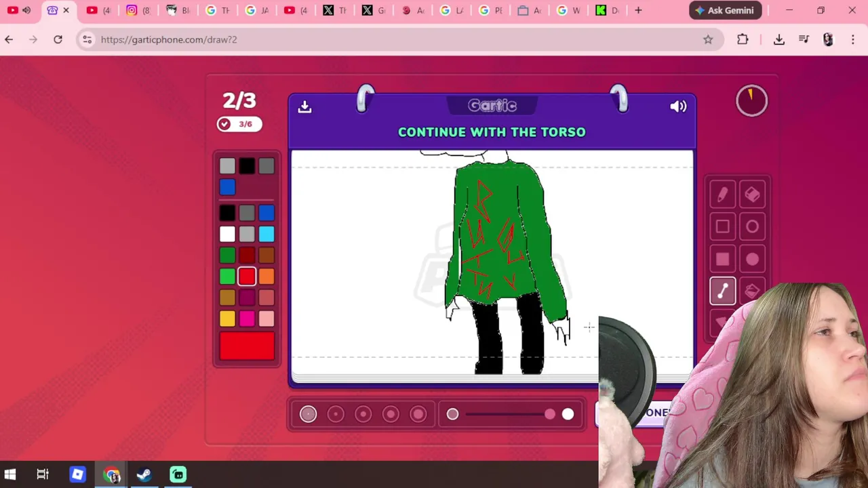Mute game sound with speaker icon

(x=678, y=106)
